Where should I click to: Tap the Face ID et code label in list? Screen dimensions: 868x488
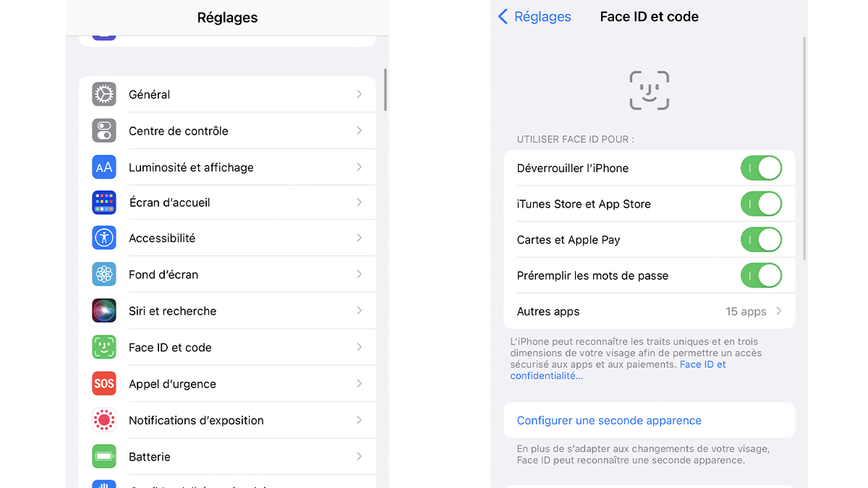[170, 348]
